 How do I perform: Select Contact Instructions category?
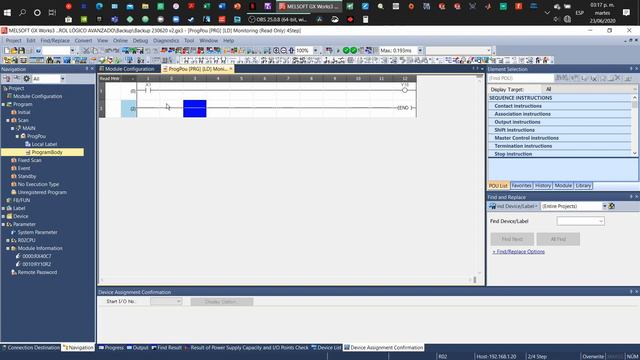(560, 106)
